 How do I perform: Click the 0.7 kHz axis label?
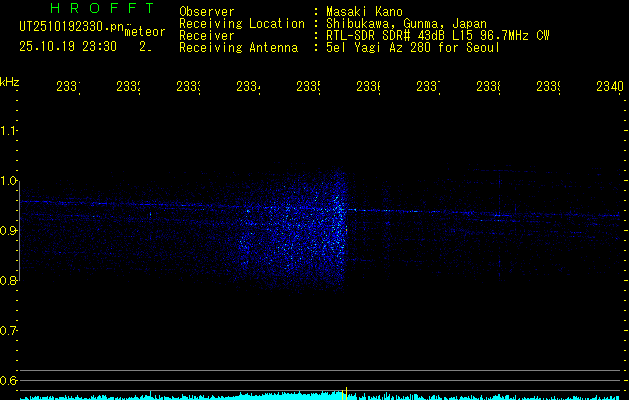tap(9, 330)
